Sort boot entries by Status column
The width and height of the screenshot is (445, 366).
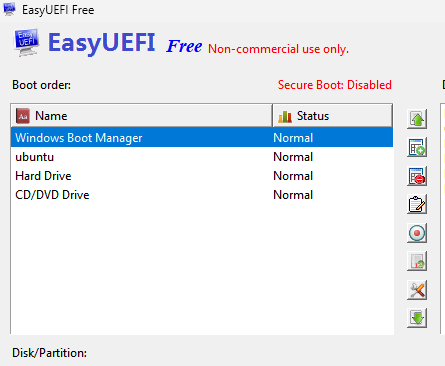point(332,116)
